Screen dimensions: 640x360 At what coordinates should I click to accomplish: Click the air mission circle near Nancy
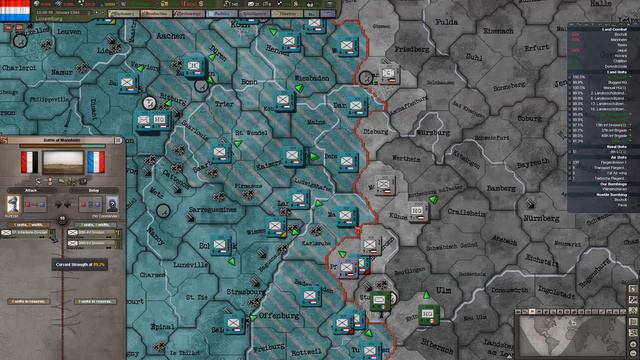coord(163,211)
